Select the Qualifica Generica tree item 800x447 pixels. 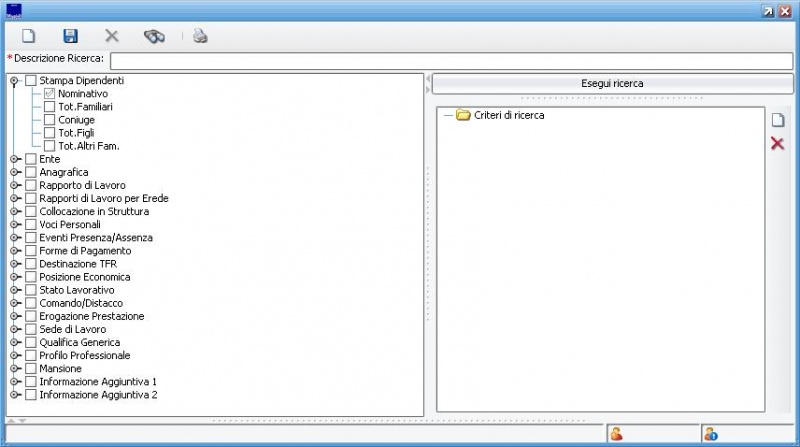80,342
